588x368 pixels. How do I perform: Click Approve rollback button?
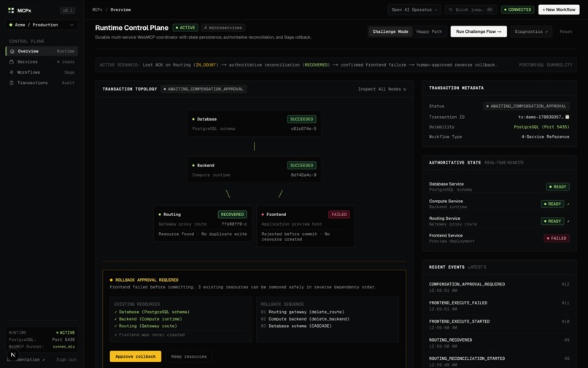pos(136,356)
